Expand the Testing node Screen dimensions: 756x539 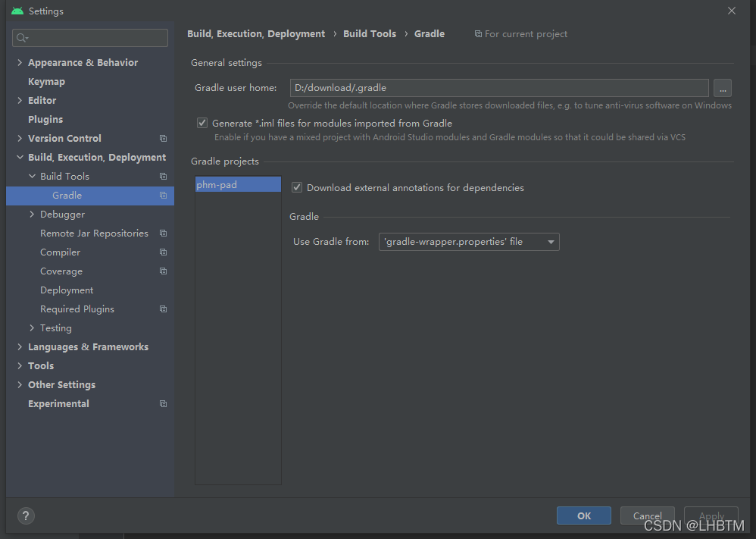tap(32, 327)
